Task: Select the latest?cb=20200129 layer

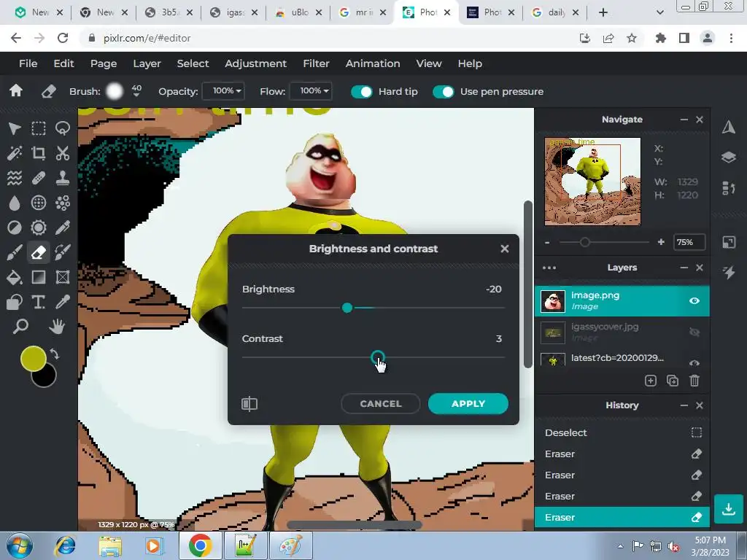Action: [622, 359]
